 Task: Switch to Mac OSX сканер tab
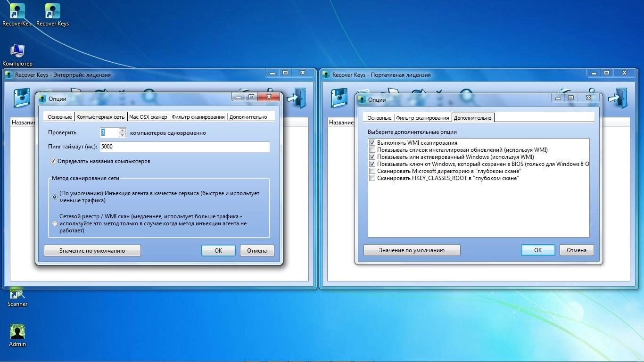click(x=148, y=117)
